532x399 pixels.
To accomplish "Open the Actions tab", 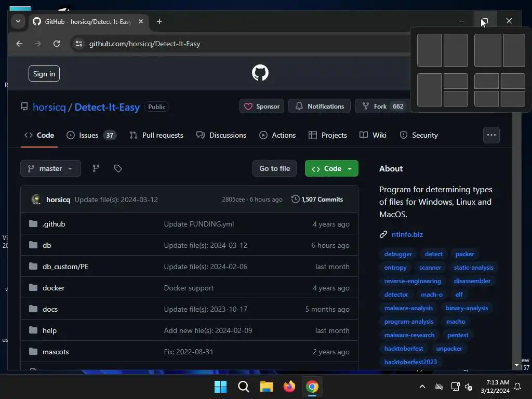I will coord(277,135).
